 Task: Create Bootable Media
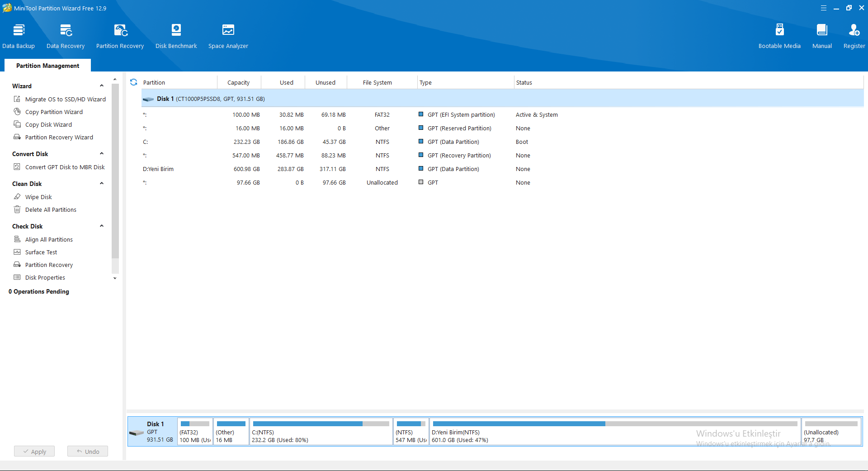[x=779, y=36]
